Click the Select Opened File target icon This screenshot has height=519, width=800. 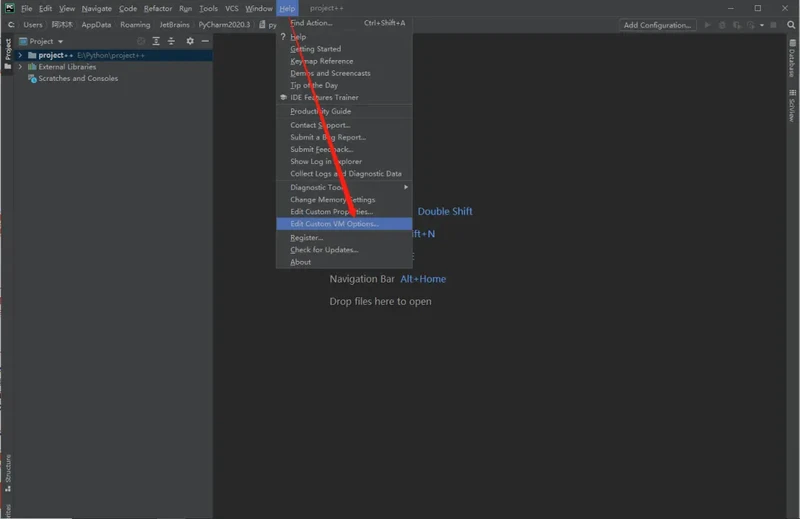[x=140, y=41]
